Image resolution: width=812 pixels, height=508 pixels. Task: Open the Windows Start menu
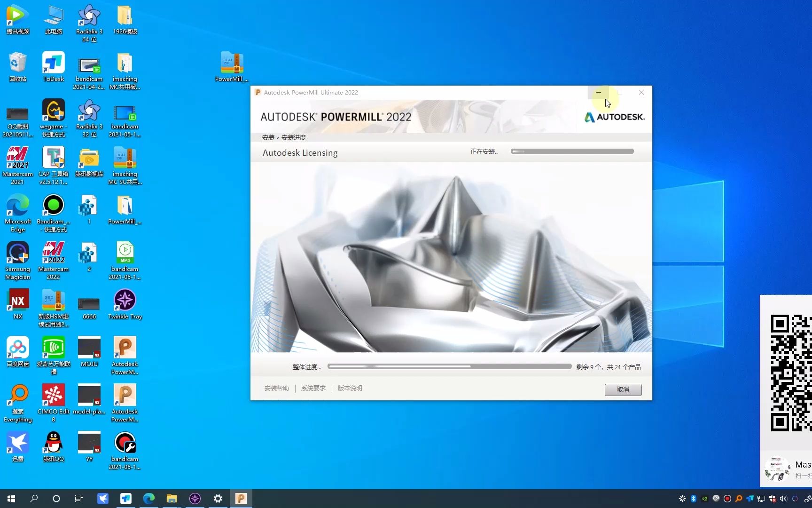pyautogui.click(x=11, y=499)
